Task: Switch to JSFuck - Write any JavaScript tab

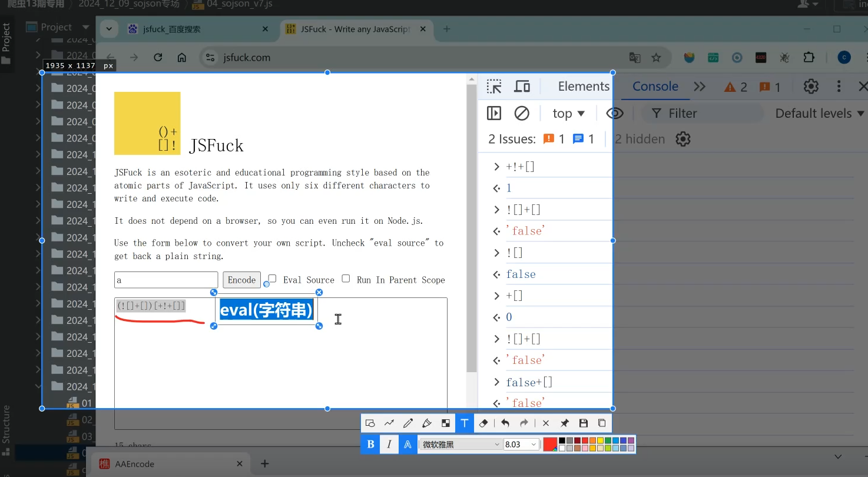Action: pyautogui.click(x=356, y=29)
